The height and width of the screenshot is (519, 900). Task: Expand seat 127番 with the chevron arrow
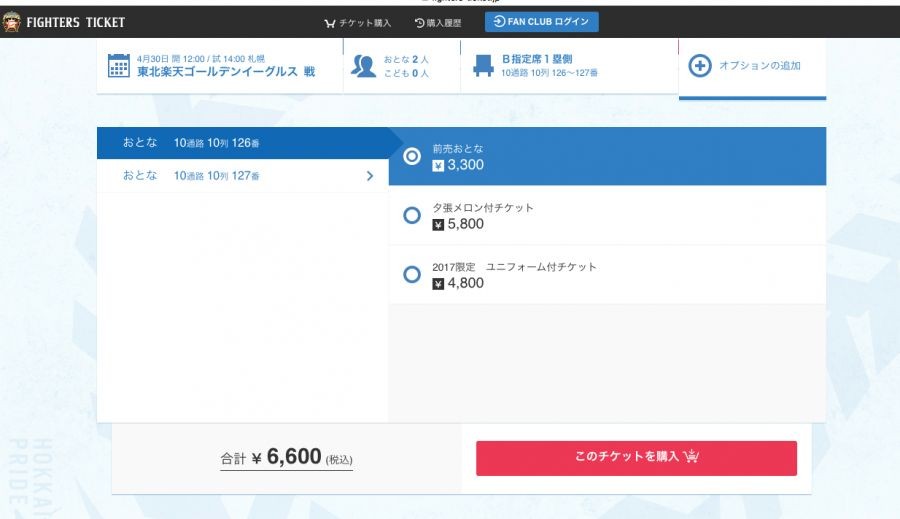pos(370,176)
